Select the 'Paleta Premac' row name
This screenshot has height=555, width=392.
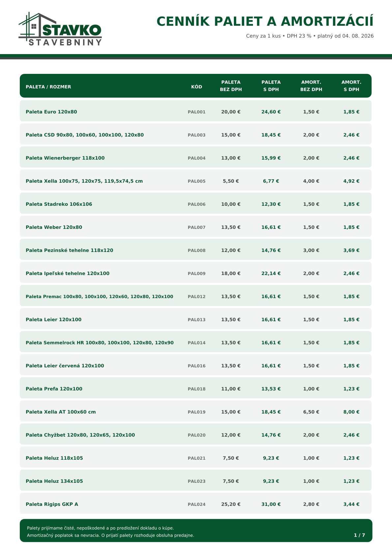pyautogui.click(x=99, y=296)
